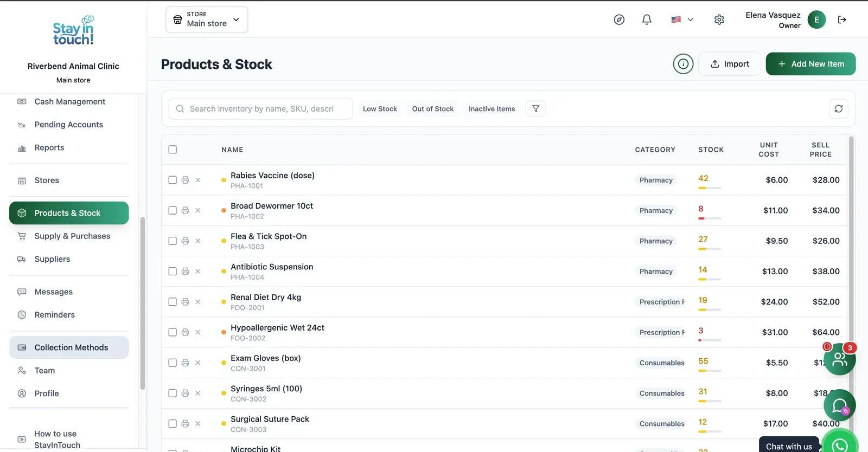
Task: Click the info circle icon beside Import
Action: (684, 64)
